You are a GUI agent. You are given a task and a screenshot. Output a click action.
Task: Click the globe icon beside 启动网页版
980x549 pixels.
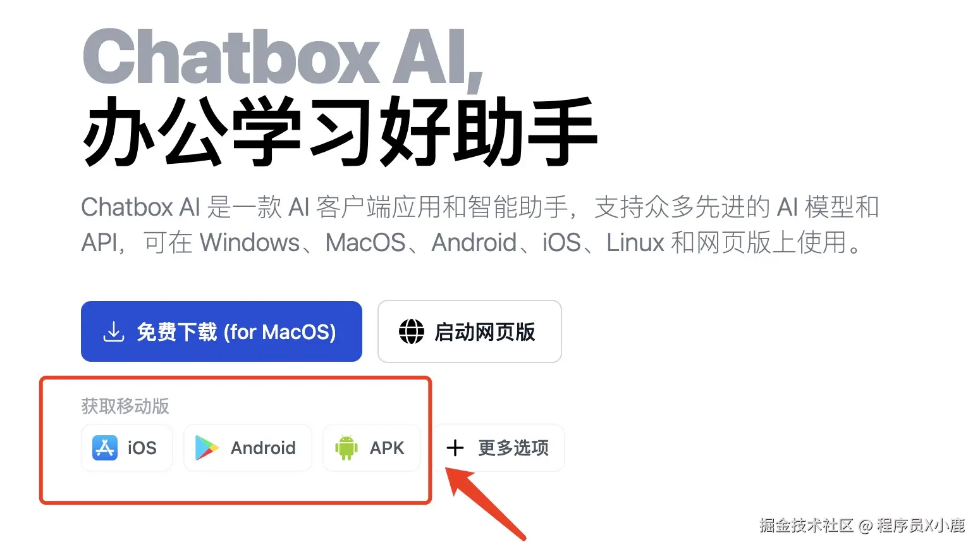point(411,331)
